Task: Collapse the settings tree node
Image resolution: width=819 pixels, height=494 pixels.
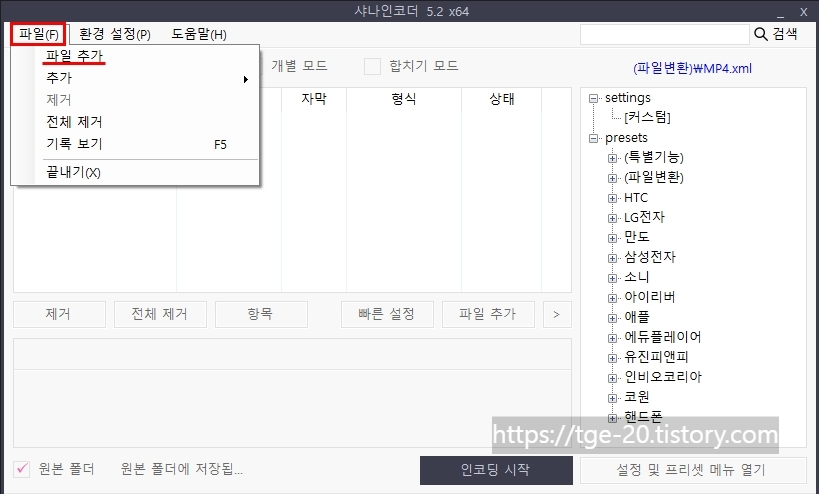Action: point(593,98)
